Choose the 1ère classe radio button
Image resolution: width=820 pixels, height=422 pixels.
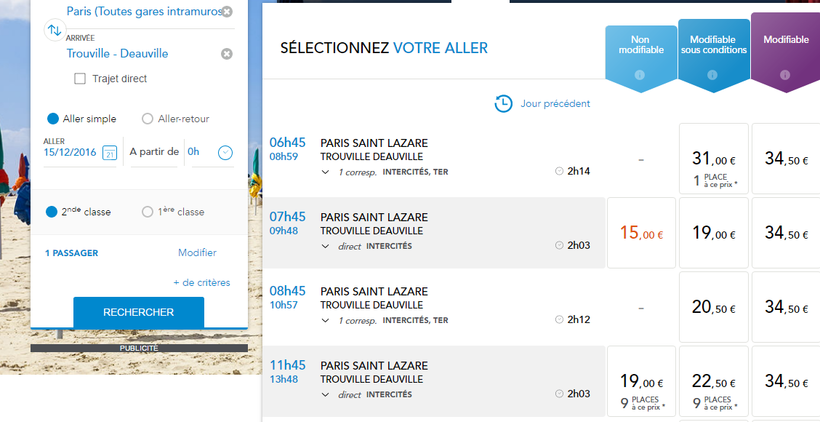point(147,212)
